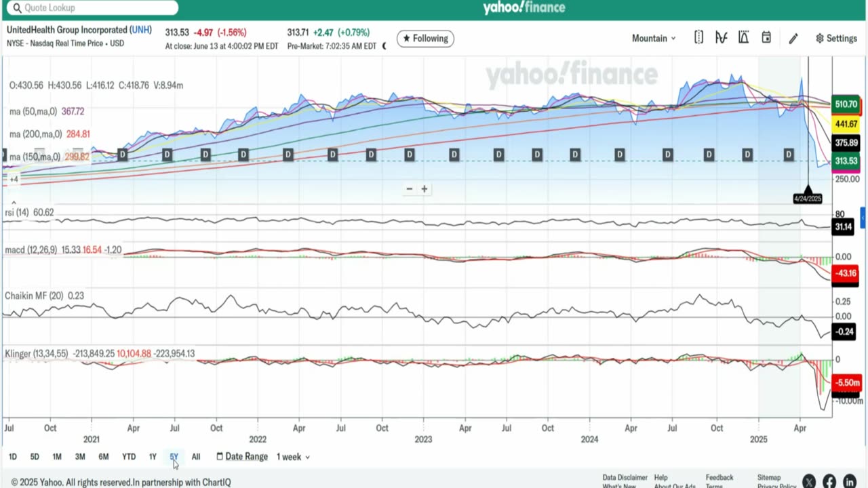Image resolution: width=868 pixels, height=488 pixels.
Task: Open Yahoo Finance LinkedIn page icon
Action: coord(850,481)
